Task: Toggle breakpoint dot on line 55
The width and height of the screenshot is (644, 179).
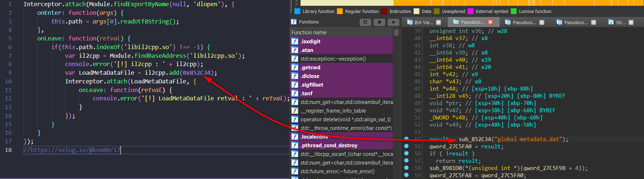Action: [x=406, y=146]
